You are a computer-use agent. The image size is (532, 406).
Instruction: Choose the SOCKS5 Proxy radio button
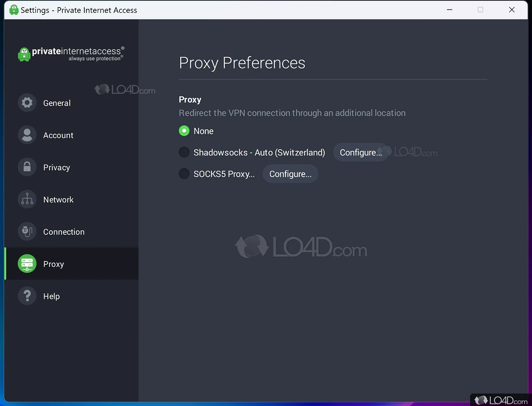[184, 174]
